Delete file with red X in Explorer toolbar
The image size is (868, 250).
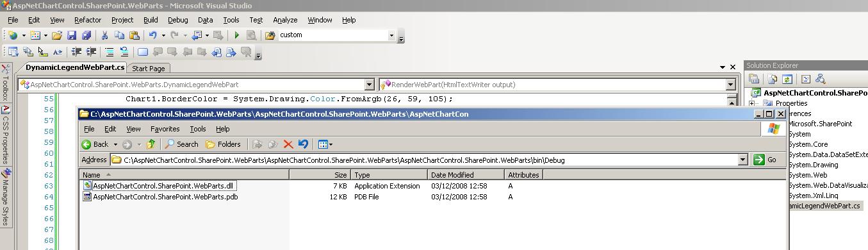[288, 144]
